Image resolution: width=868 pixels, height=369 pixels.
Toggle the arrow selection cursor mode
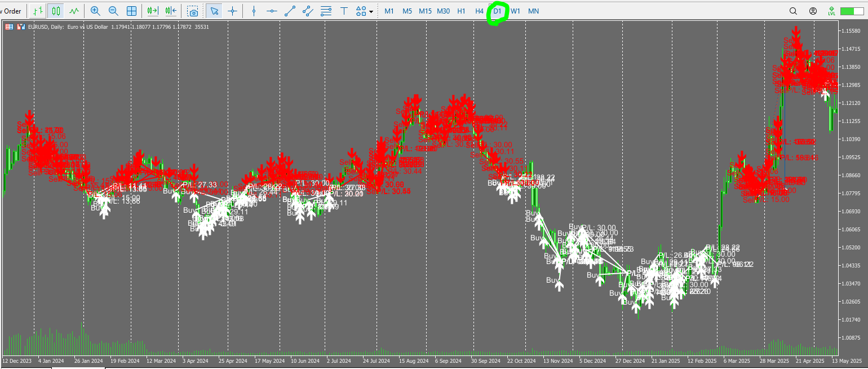pyautogui.click(x=215, y=11)
